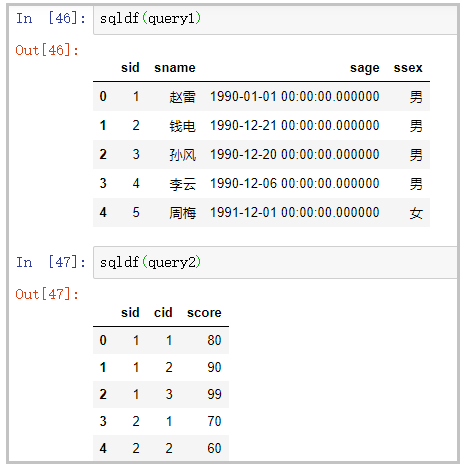Screen dimensions: 463x468
Task: Click the sqldf(query2) code cell
Action: pos(275,262)
